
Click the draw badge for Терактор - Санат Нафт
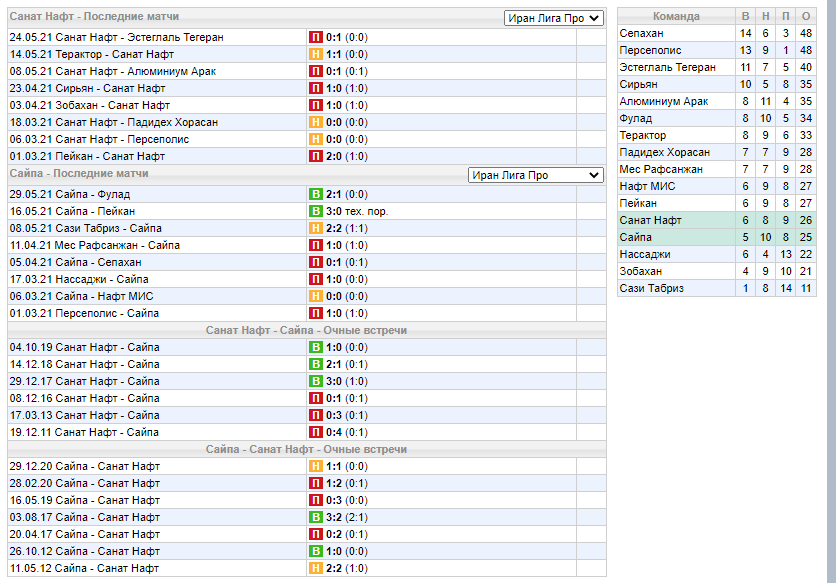coord(316,54)
